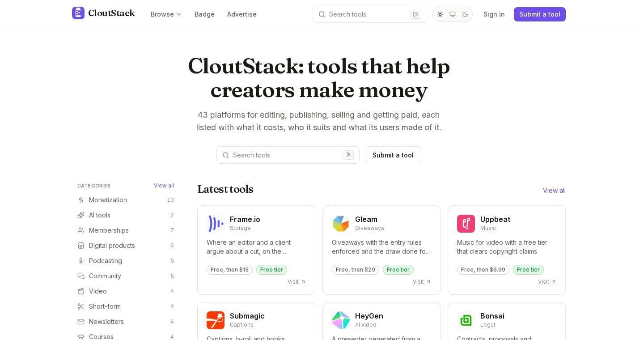
Task: Click the Community chat icon
Action: point(81,276)
